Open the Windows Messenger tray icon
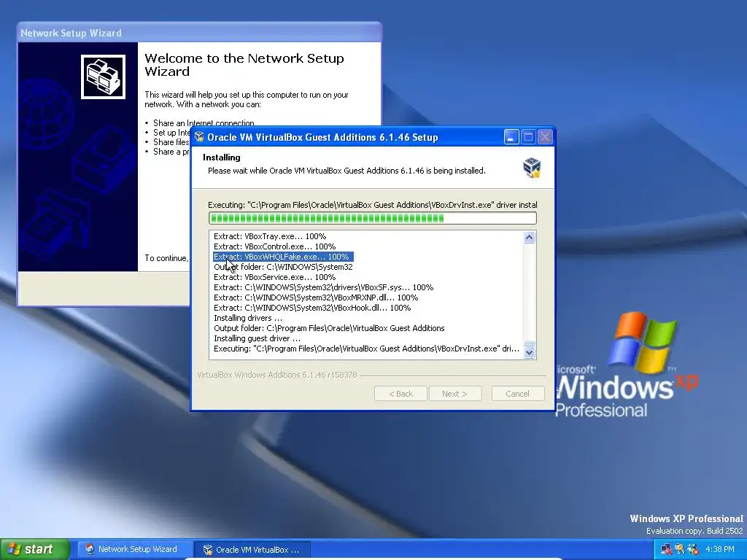The image size is (747, 560). tap(693, 550)
